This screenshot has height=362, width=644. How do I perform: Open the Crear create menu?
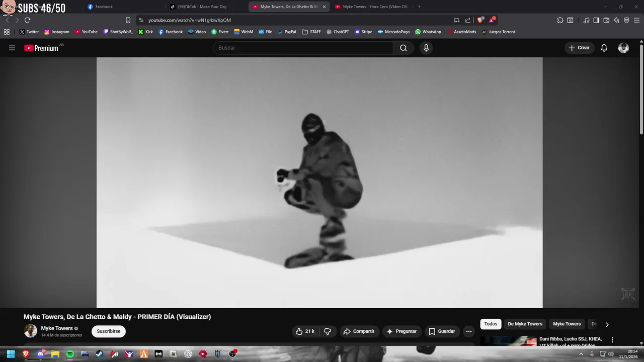click(579, 48)
